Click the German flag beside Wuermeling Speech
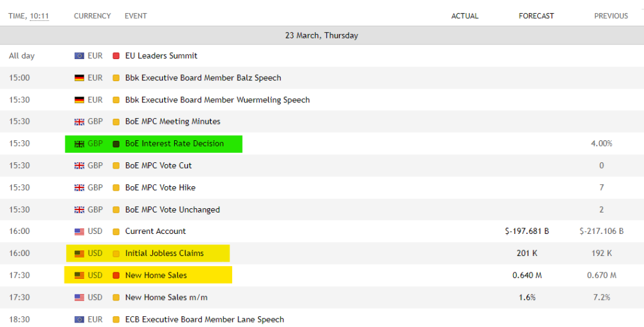Image resolution: width=644 pixels, height=327 pixels. pos(79,100)
